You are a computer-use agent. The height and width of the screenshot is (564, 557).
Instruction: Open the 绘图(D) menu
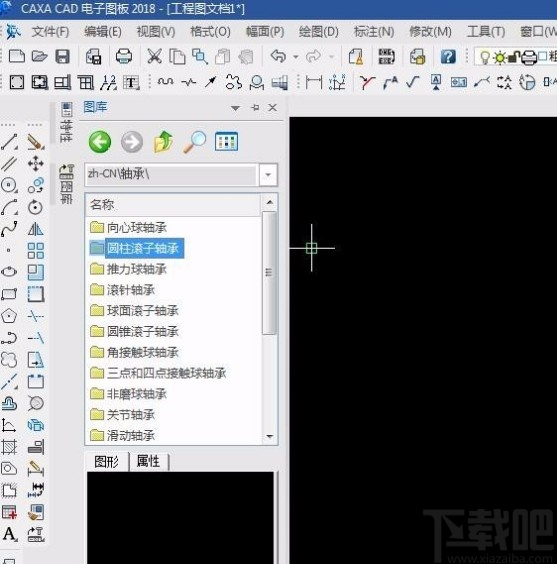pos(319,32)
